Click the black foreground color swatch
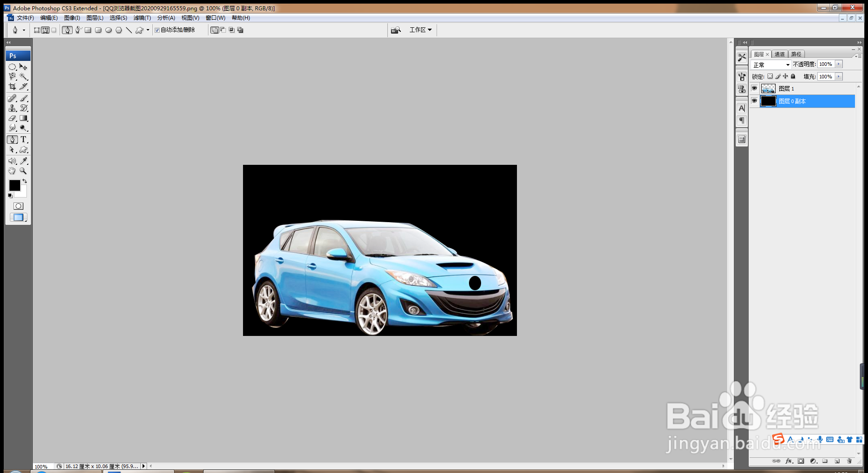The width and height of the screenshot is (868, 473). tap(14, 185)
